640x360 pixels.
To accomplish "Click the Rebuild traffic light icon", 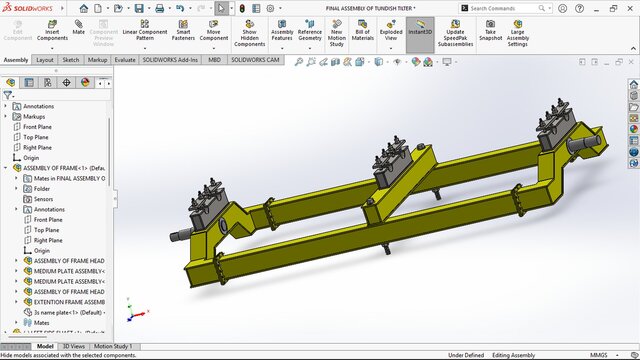I will (x=242, y=8).
